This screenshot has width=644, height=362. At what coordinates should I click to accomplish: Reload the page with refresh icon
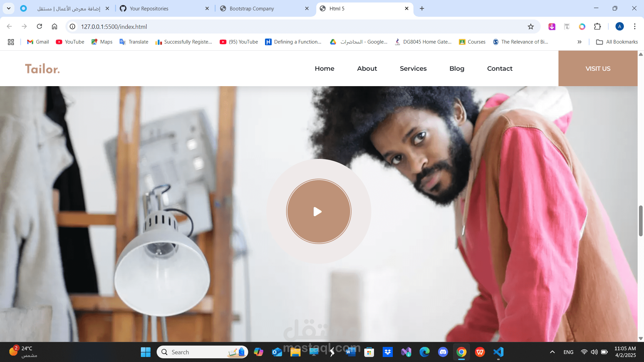tap(39, 26)
